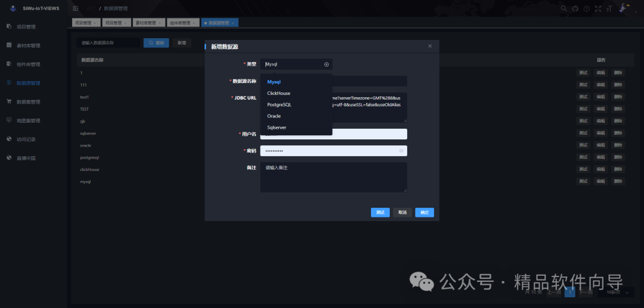
Task: Focus the 密码 password field
Action: [x=333, y=151]
